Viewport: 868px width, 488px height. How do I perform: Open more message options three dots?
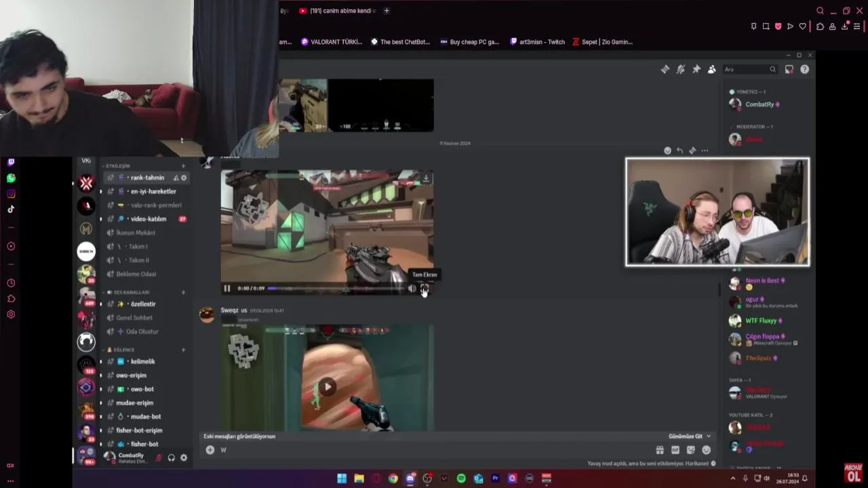tap(705, 150)
